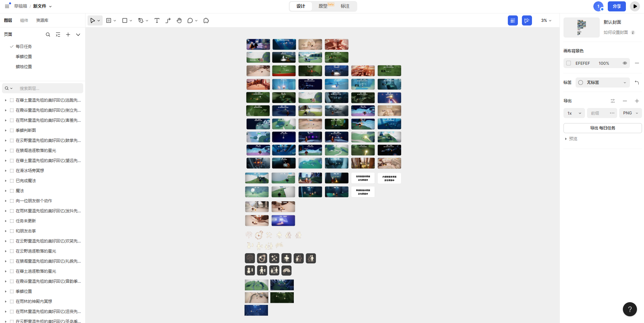Viewport: 644px width, 323px height.
Task: Expand the 季蜡判断图 layer
Action: 6,130
